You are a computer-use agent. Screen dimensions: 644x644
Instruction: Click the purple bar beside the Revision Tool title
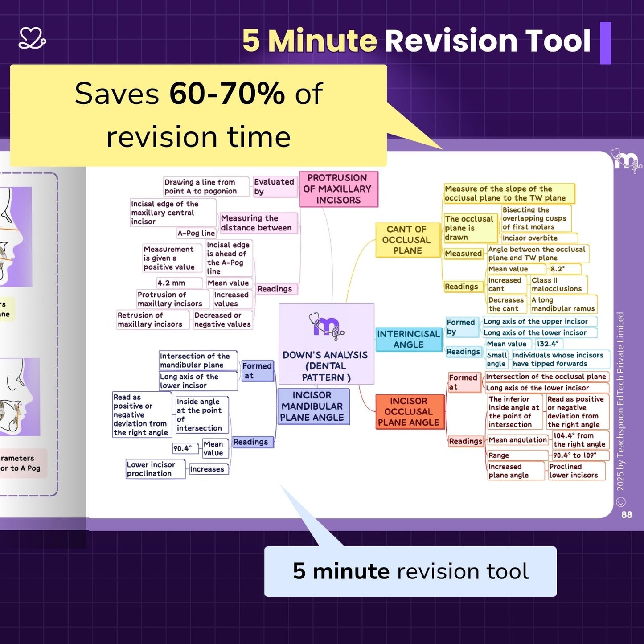click(x=605, y=43)
